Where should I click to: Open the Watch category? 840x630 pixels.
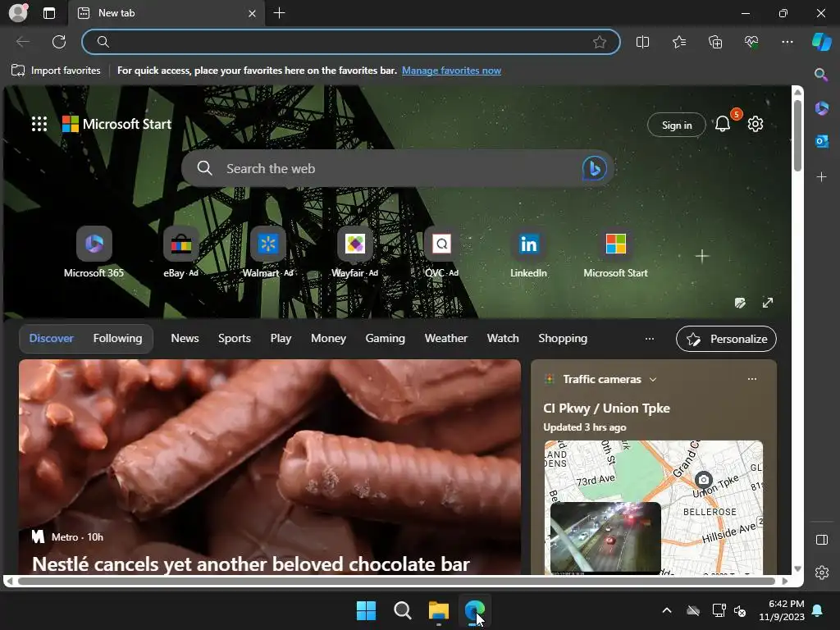503,338
